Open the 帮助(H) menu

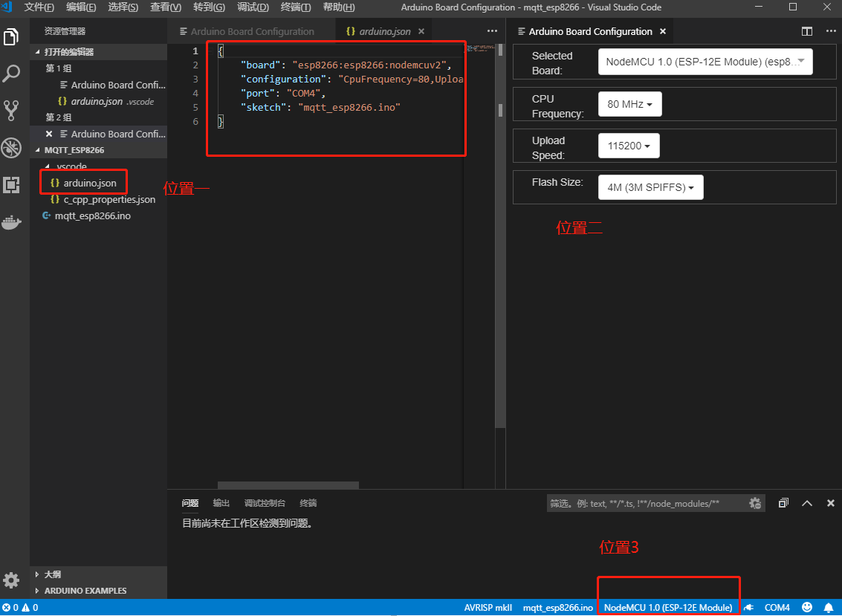point(339,7)
